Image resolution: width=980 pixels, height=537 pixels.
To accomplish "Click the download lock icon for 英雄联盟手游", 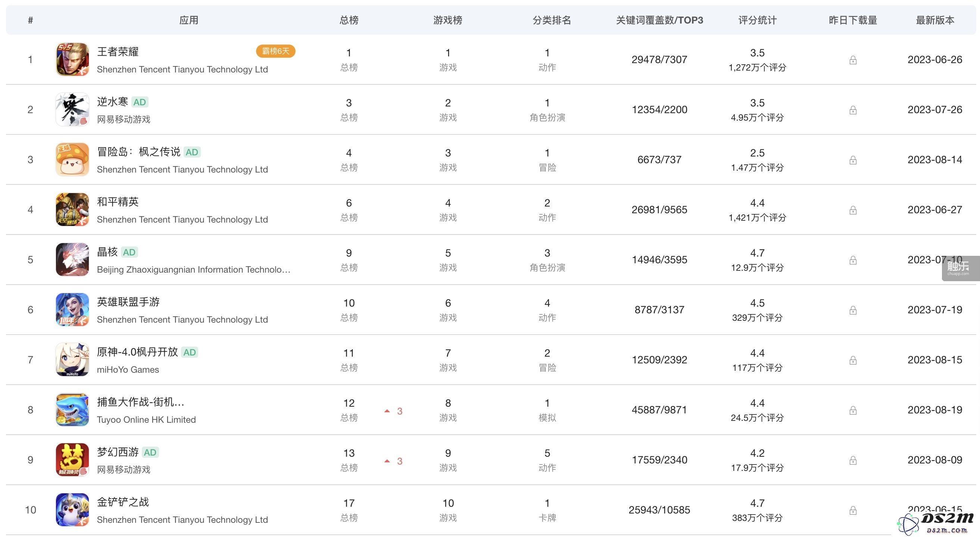I will pyautogui.click(x=853, y=311).
